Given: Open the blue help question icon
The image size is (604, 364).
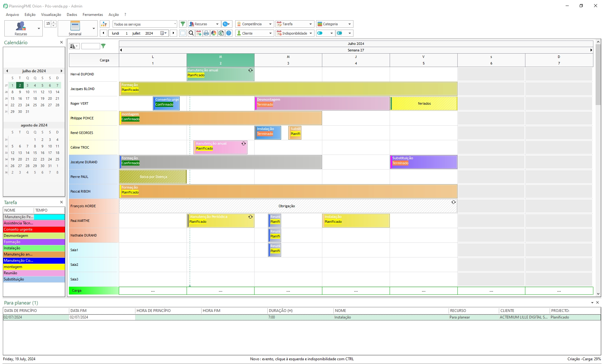Looking at the screenshot, I should tap(229, 33).
